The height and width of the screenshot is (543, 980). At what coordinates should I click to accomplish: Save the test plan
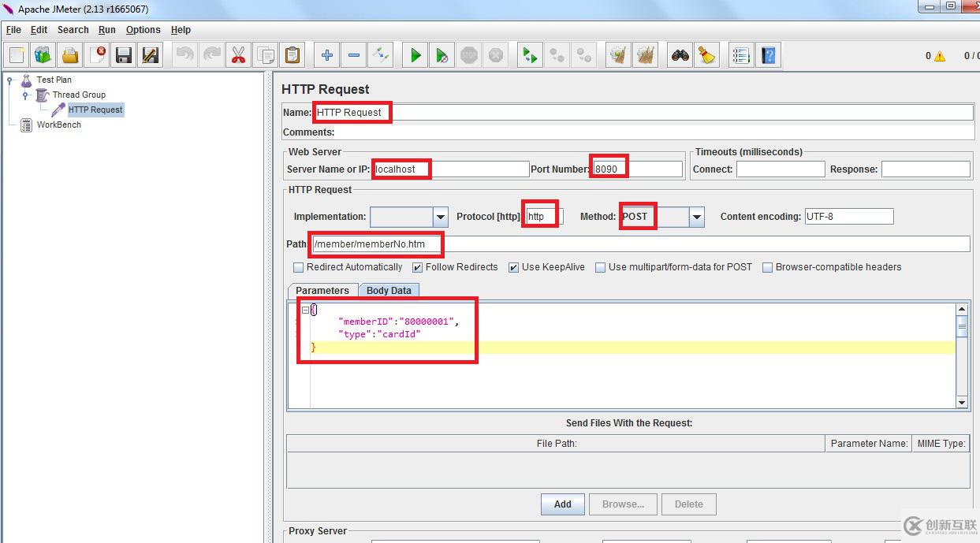pyautogui.click(x=123, y=55)
